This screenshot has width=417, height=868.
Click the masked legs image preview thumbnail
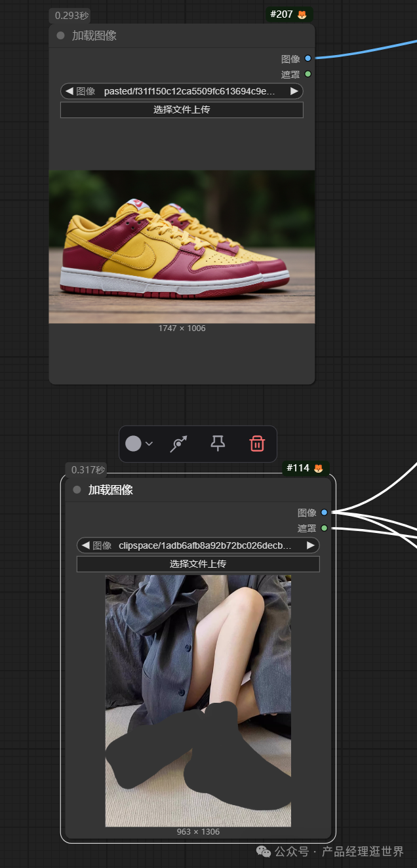198,701
